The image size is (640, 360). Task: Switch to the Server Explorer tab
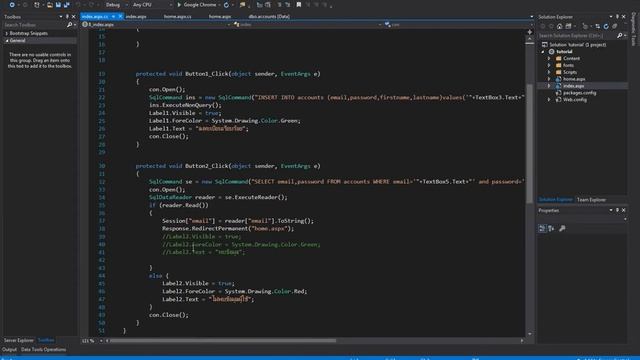(x=19, y=340)
